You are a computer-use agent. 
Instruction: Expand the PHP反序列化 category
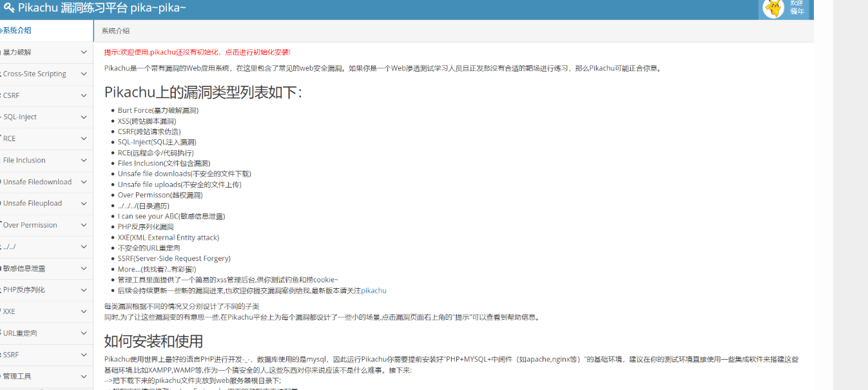click(x=84, y=290)
